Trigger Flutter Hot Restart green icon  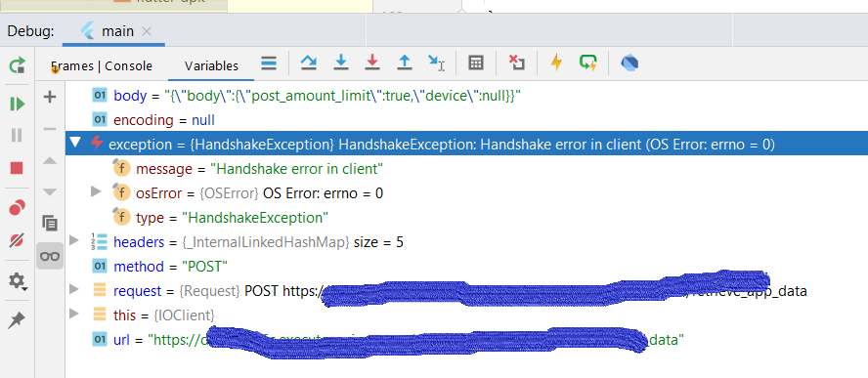click(x=587, y=63)
